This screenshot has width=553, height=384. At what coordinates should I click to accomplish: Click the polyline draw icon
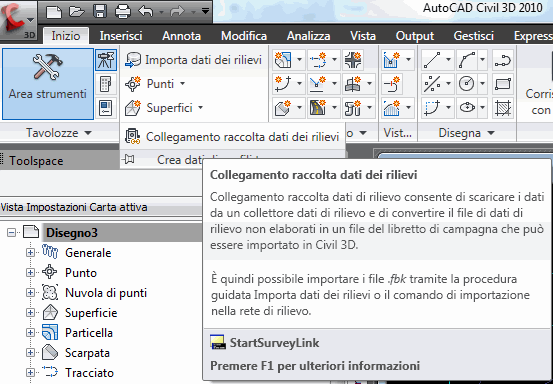[x=503, y=61]
